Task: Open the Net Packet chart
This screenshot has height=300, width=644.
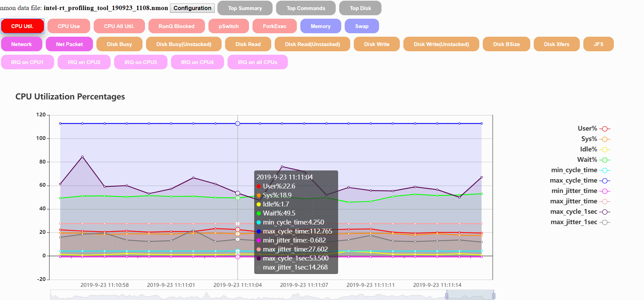Action: 69,44
